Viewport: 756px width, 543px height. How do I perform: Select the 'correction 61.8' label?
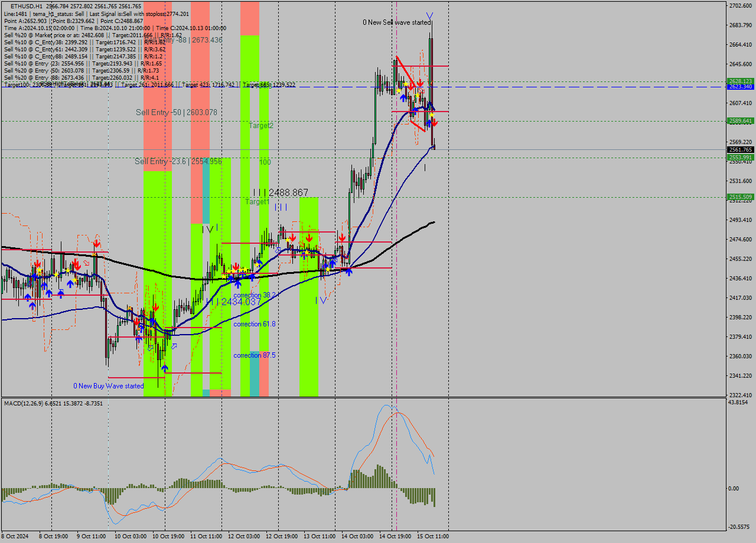(255, 324)
